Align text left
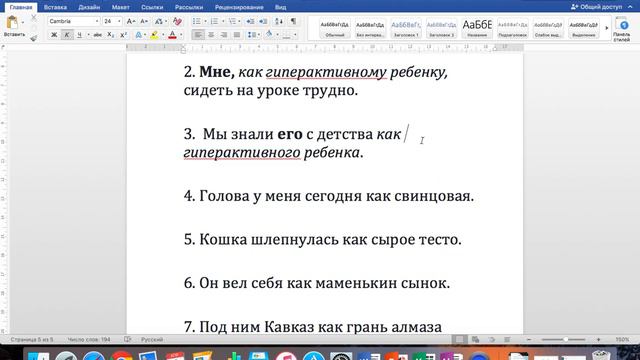 point(198,35)
